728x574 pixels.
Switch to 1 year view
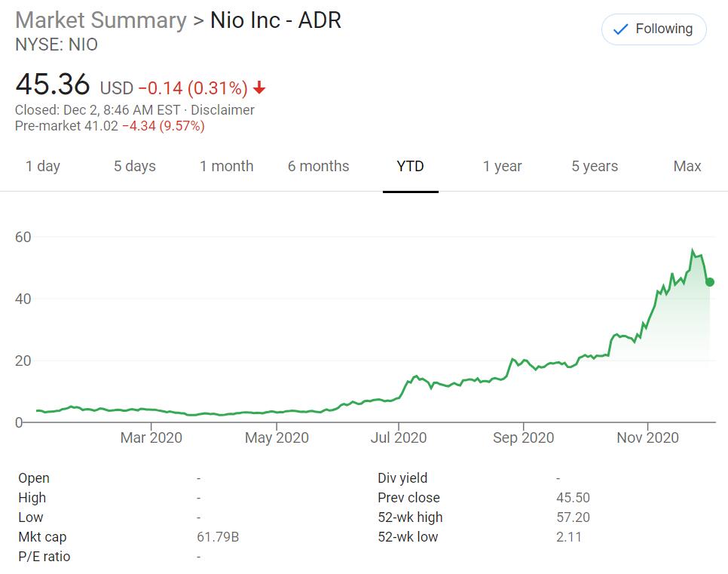[502, 167]
